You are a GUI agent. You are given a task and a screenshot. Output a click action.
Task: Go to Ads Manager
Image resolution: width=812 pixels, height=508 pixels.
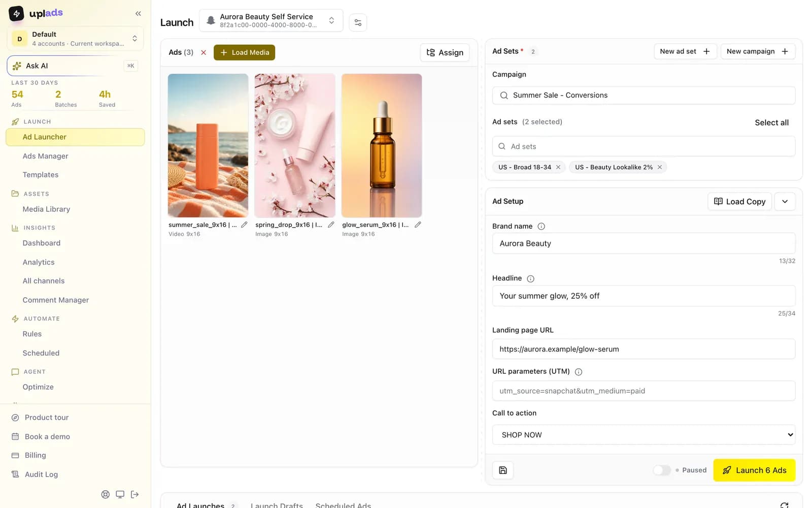[45, 156]
